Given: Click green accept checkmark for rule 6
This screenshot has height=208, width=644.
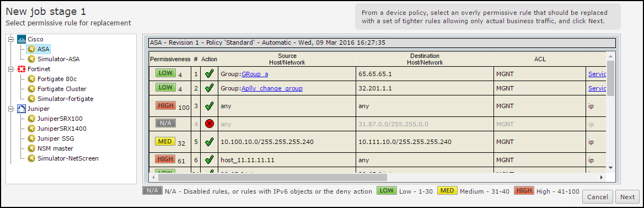Looking at the screenshot, I should point(210,159).
